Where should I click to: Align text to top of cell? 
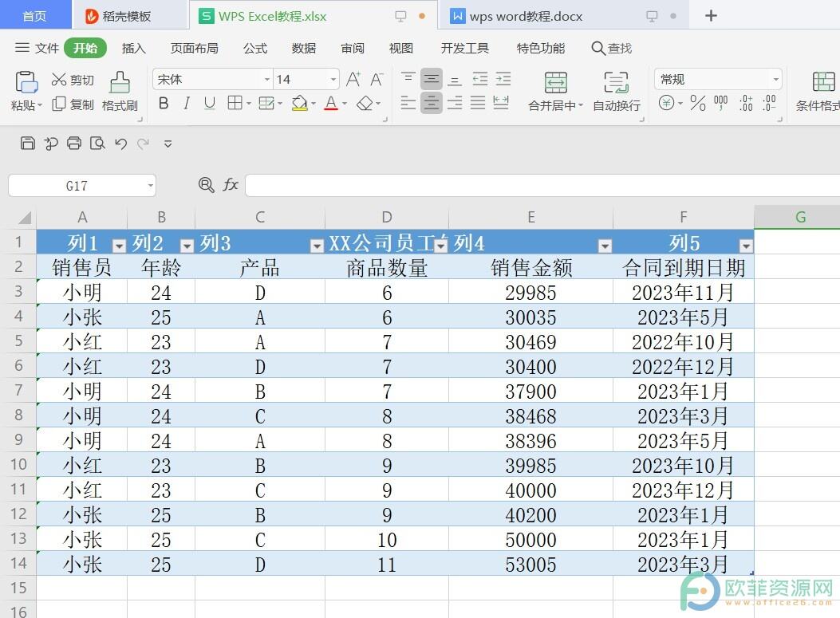click(408, 79)
